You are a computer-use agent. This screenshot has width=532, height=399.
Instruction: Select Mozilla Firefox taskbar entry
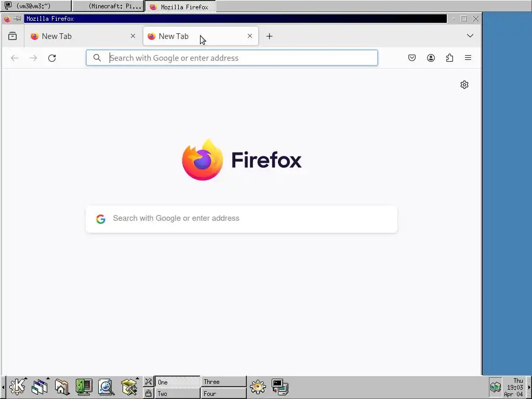coord(180,6)
